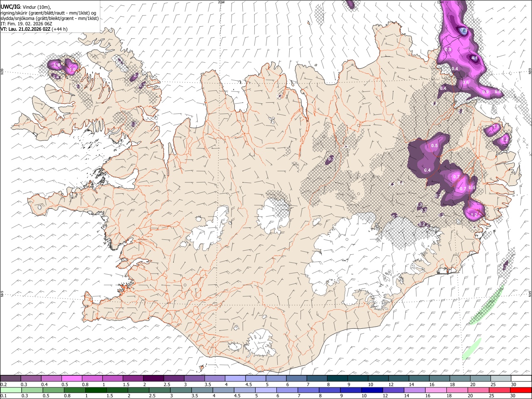The width and height of the screenshot is (532, 399).
Task: Click upper legend swatch between 0.2 and 0.3
Action: click(11, 379)
